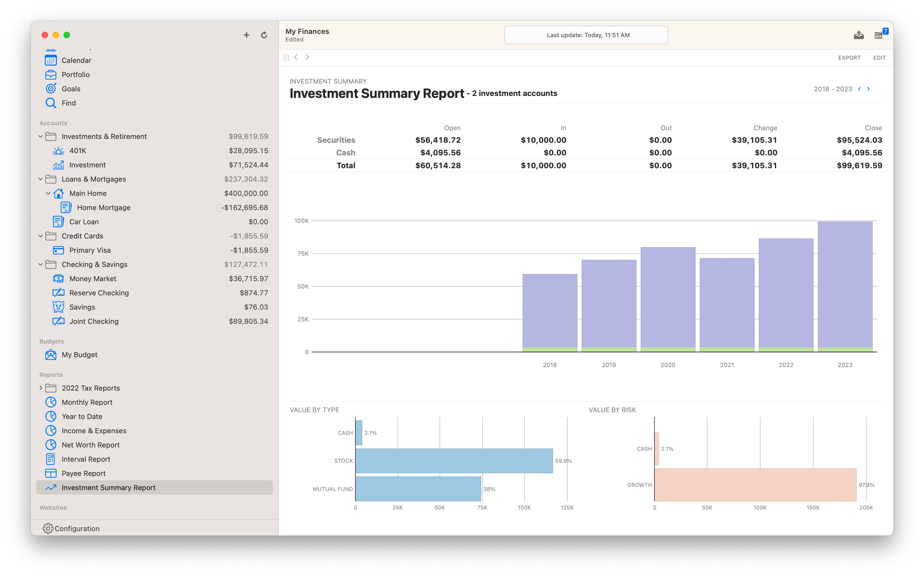The image size is (924, 576).
Task: Open the Find magnifier icon
Action: [x=51, y=103]
